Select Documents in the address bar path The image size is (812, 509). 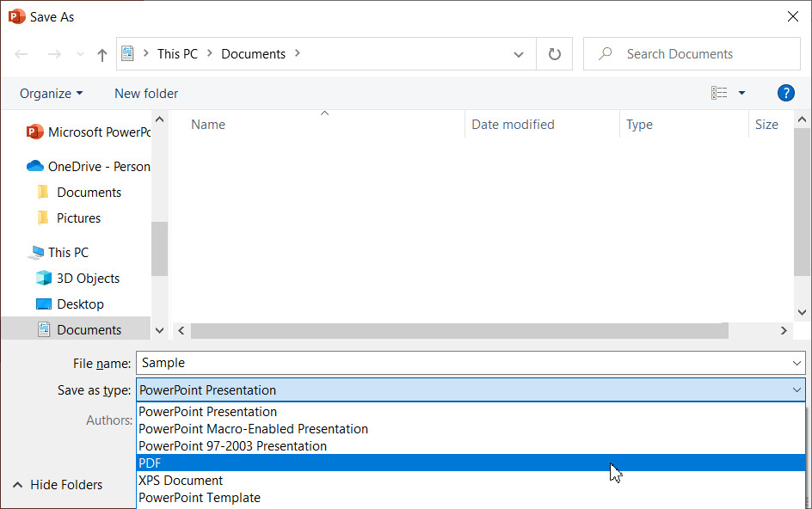pyautogui.click(x=253, y=54)
